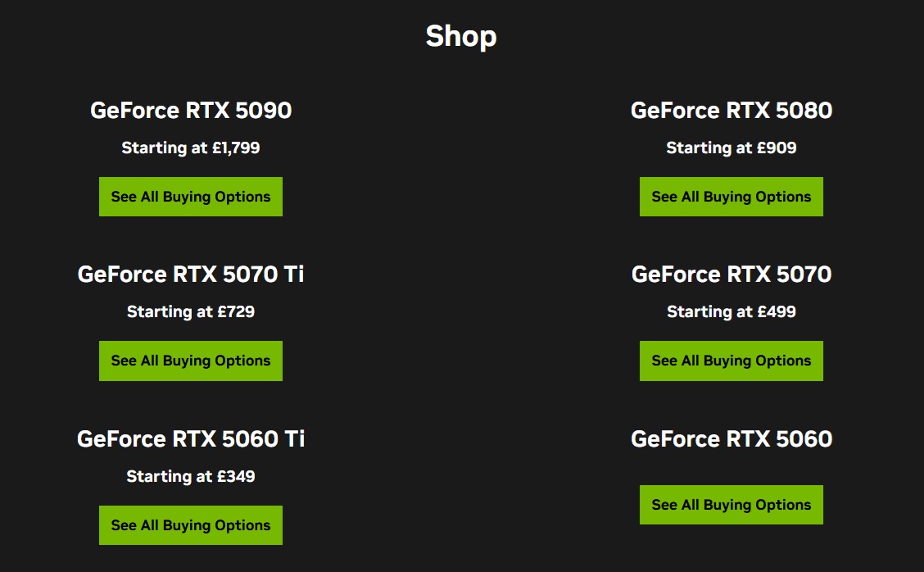
Task: Click See All Buying Options for GeForce RTX 5080
Action: (731, 197)
